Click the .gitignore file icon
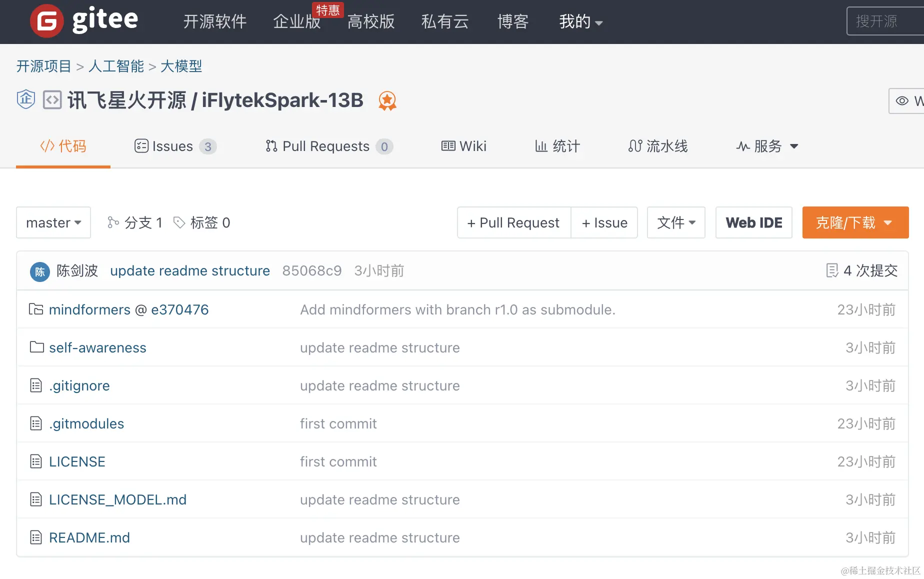 (x=36, y=385)
